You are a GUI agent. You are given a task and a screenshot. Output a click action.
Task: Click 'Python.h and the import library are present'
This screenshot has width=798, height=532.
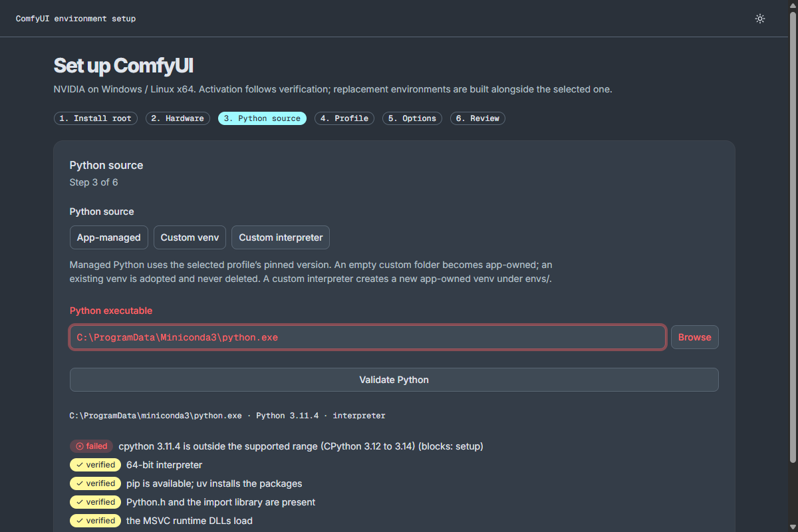tap(221, 502)
